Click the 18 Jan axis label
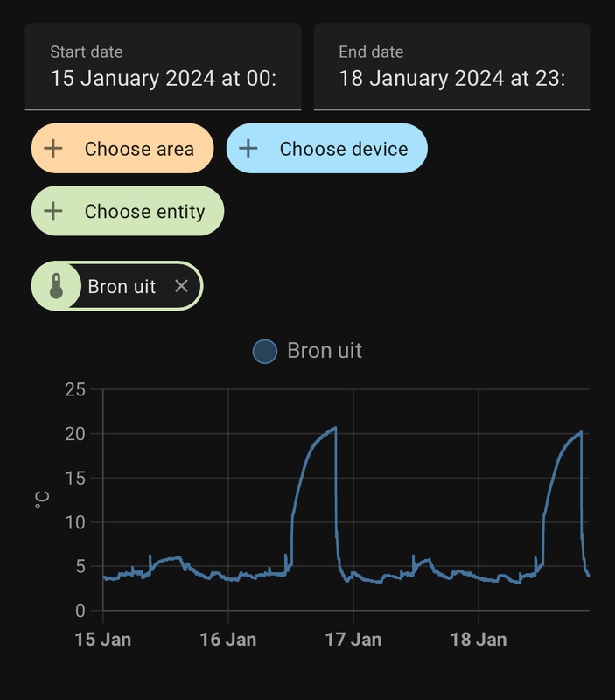The image size is (615, 700). [479, 640]
